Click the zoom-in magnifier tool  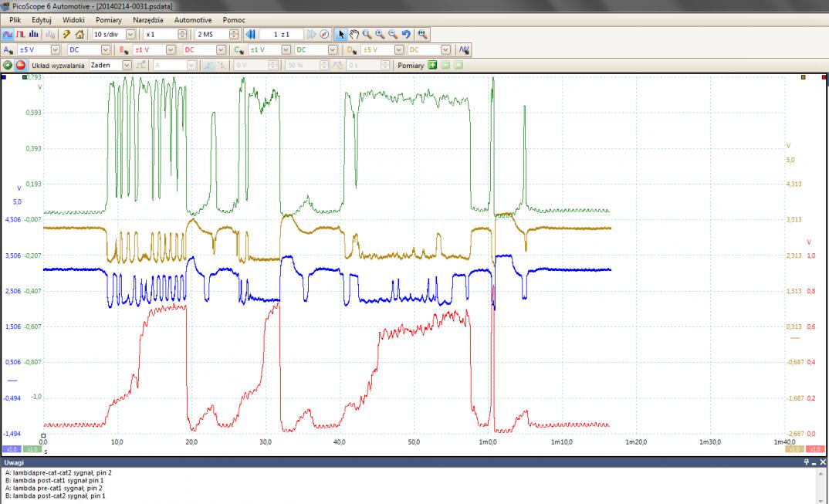pyautogui.click(x=381, y=34)
